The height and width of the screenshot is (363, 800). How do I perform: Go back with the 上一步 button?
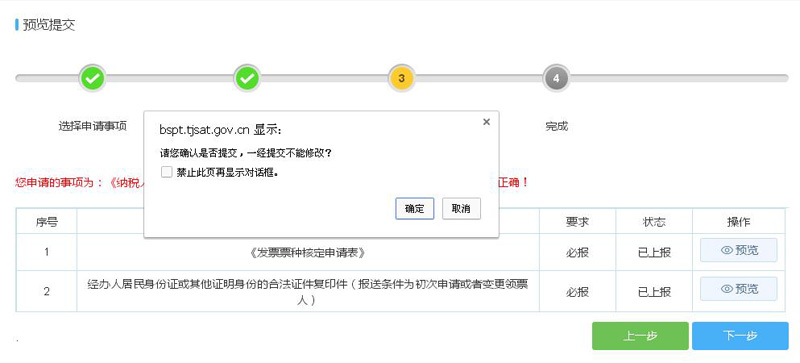point(640,336)
